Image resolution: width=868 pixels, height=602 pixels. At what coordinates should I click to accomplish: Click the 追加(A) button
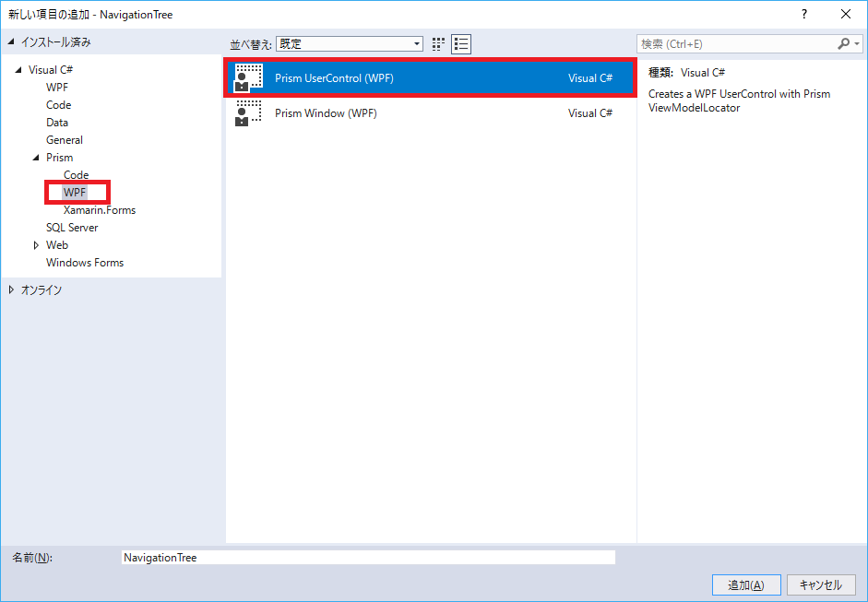746,584
